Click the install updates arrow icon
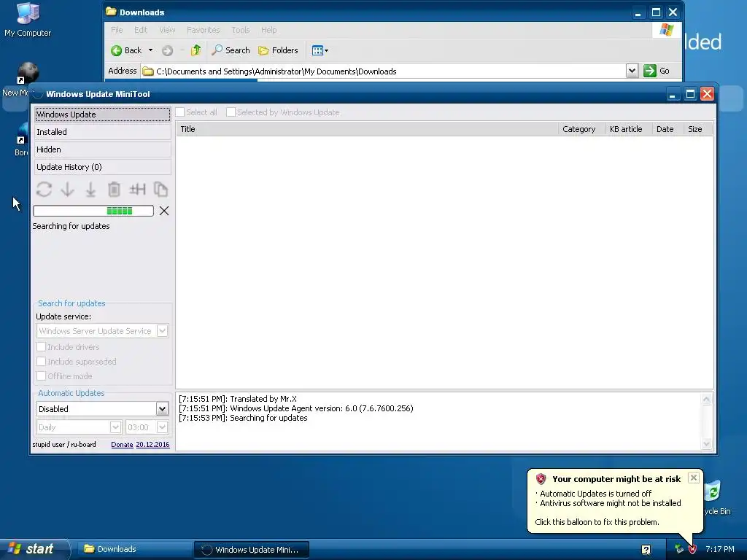The image size is (747, 560). 90,190
